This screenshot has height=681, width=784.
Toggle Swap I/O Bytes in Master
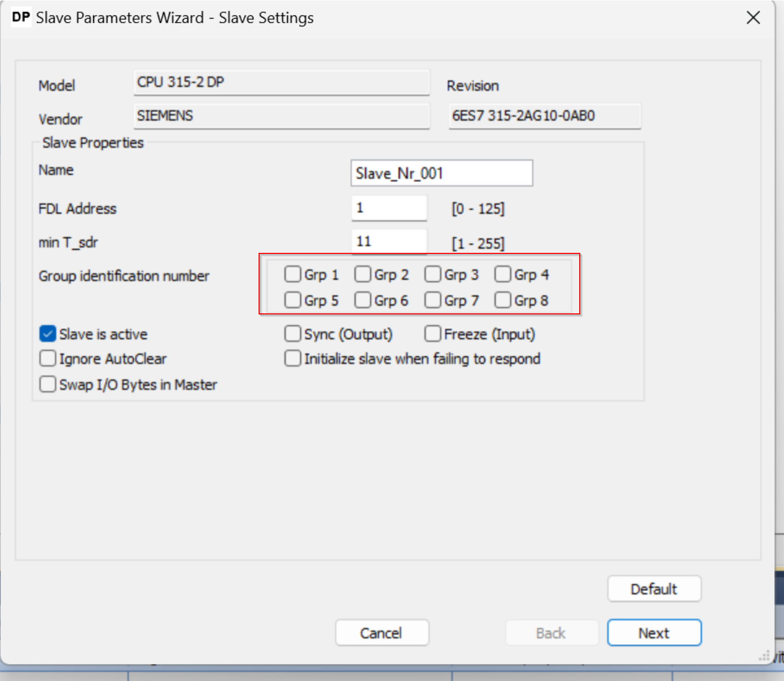(48, 384)
